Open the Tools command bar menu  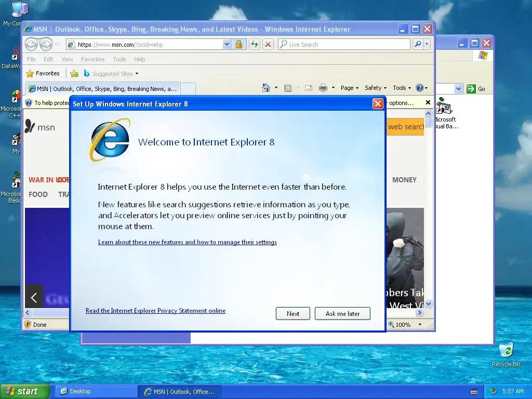(402, 88)
